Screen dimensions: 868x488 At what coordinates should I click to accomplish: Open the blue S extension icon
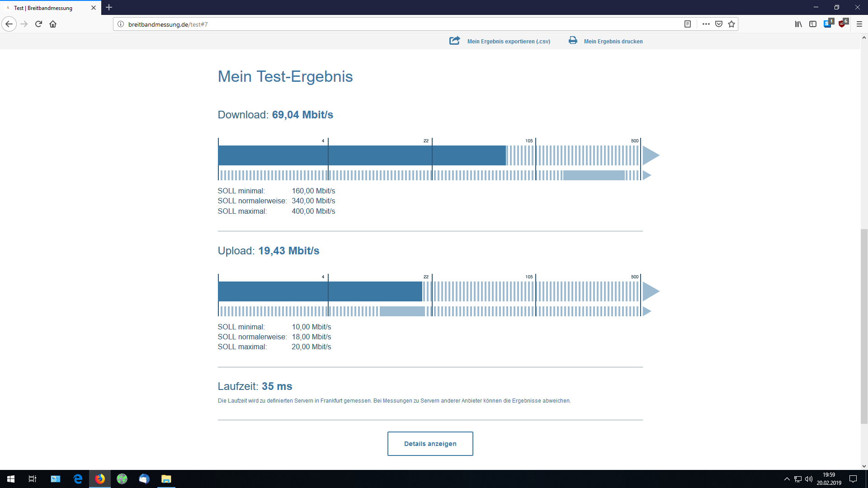828,23
